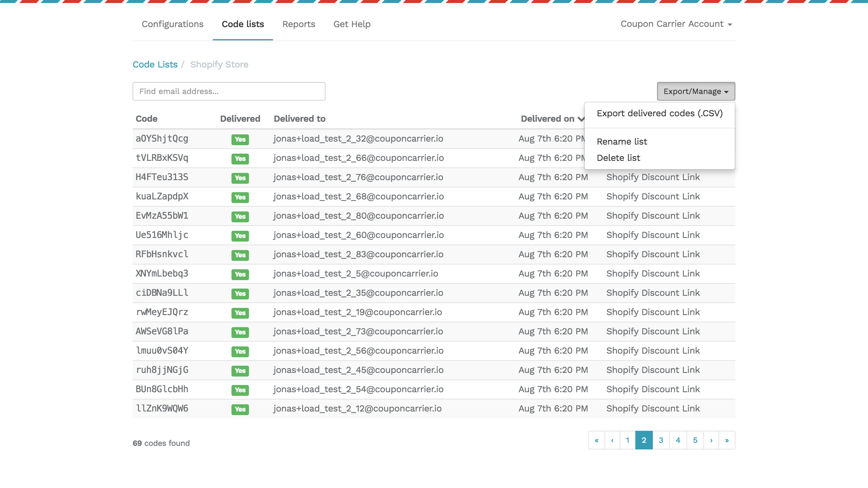Go to the first page arrow («)

pyautogui.click(x=596, y=440)
